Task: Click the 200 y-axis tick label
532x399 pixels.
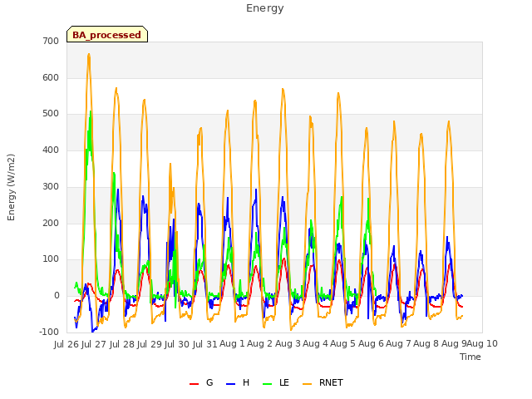Action: [x=51, y=224]
